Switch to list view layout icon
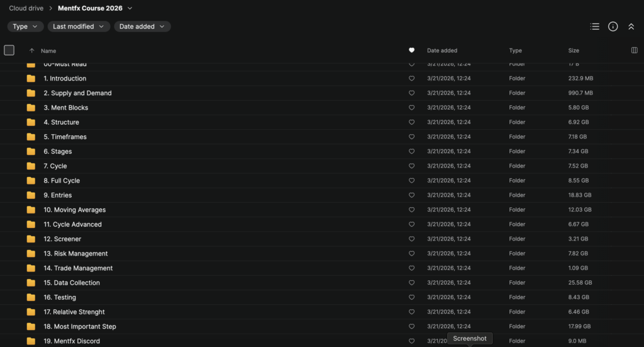This screenshot has width=644, height=347. (x=594, y=26)
